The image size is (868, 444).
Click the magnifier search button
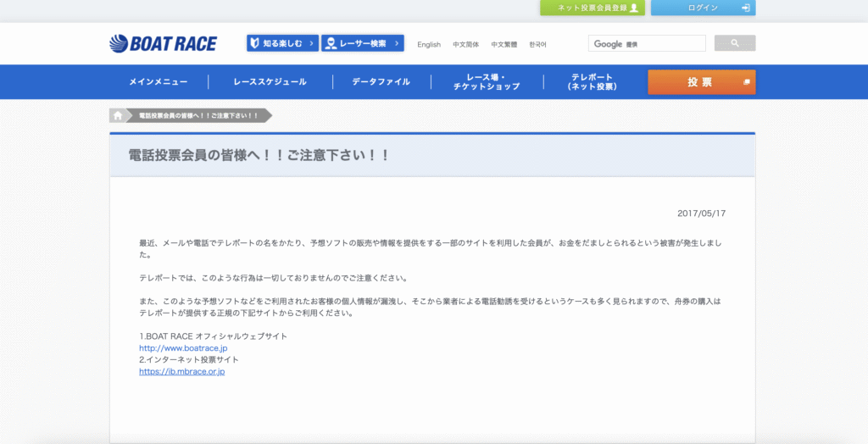(735, 43)
